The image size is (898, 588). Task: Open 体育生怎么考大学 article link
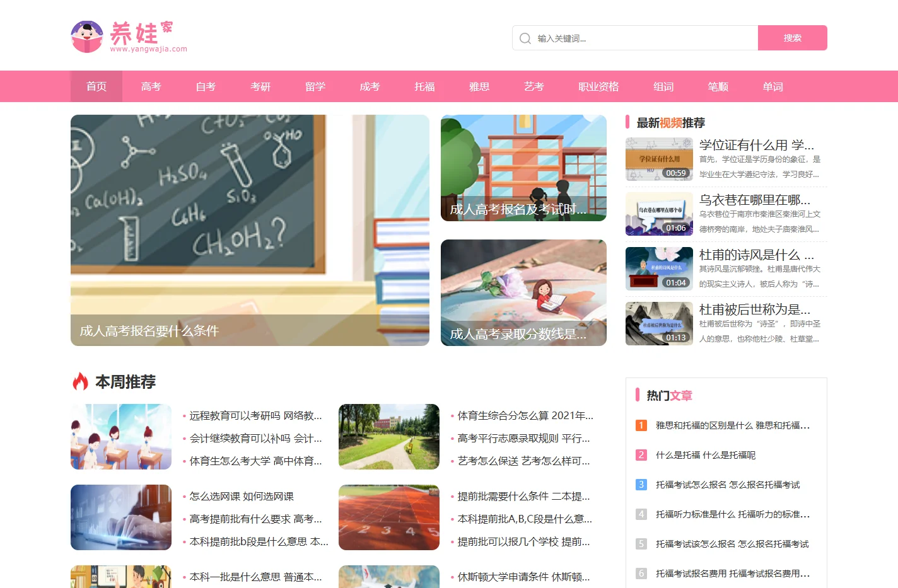click(255, 461)
